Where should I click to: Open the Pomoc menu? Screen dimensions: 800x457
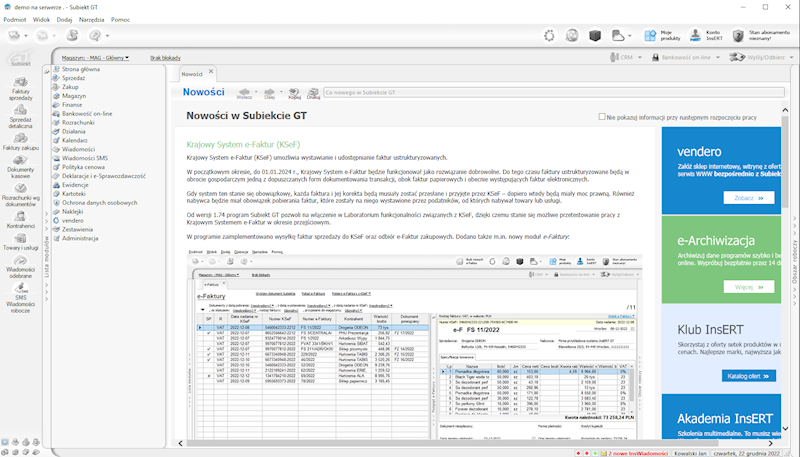[120, 19]
